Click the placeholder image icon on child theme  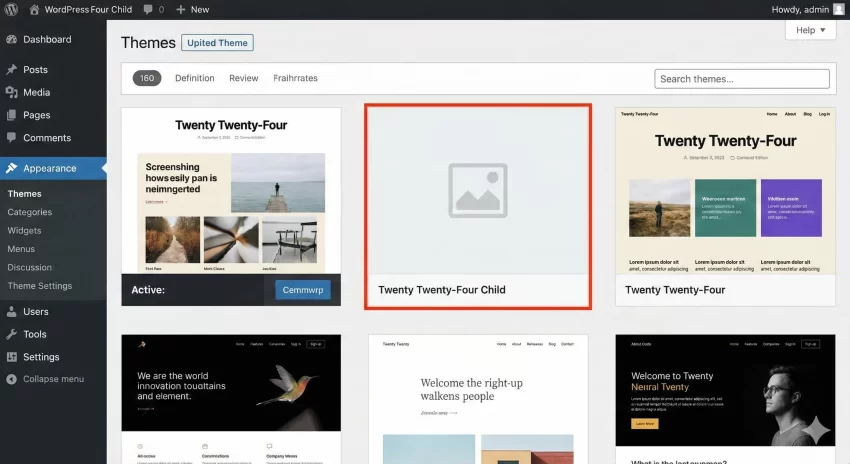[478, 190]
